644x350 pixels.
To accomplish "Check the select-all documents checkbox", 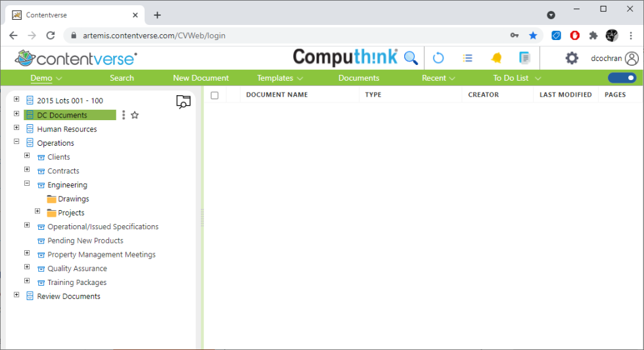I will click(x=214, y=95).
